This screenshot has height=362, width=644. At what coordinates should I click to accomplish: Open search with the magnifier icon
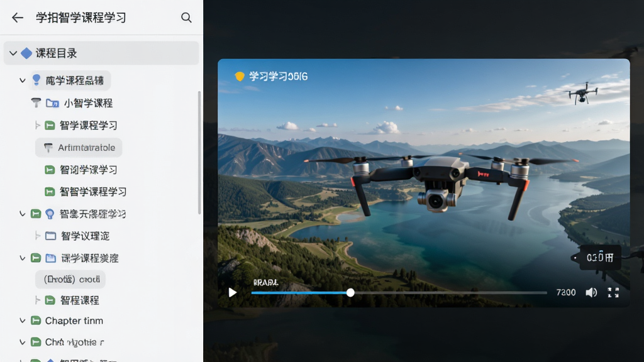[x=186, y=18]
